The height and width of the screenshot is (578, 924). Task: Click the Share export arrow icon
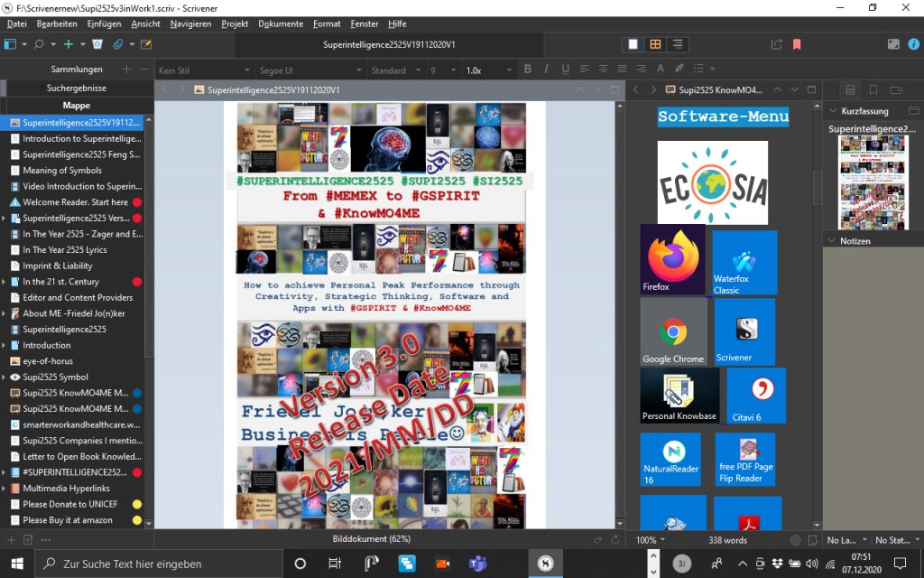point(776,43)
